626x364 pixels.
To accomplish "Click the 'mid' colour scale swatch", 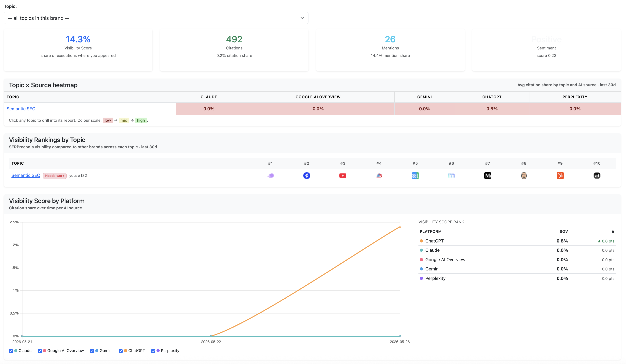I will click(124, 120).
